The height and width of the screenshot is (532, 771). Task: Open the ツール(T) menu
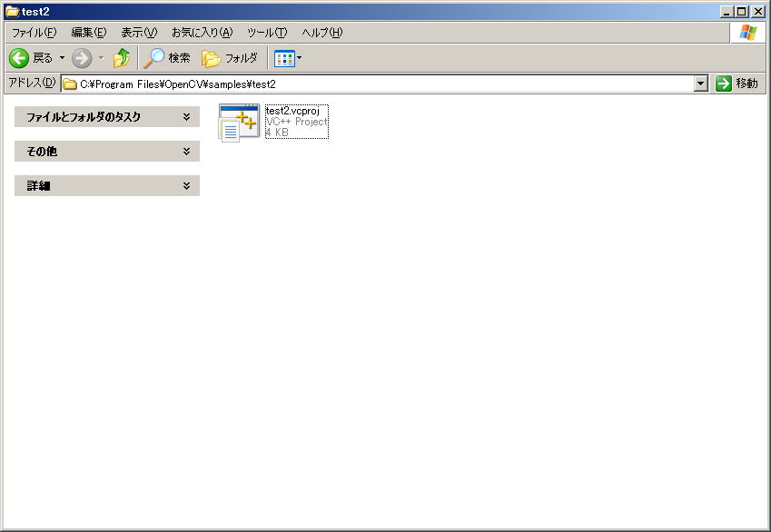[x=267, y=33]
